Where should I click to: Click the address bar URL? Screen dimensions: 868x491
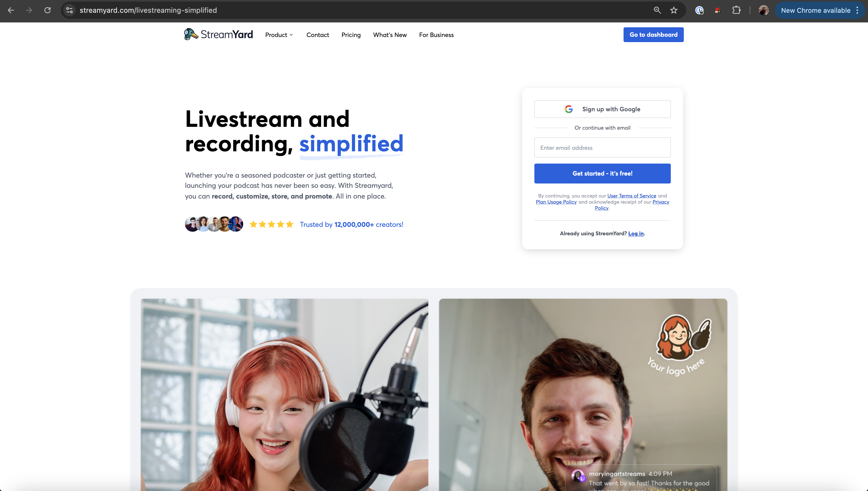(148, 10)
